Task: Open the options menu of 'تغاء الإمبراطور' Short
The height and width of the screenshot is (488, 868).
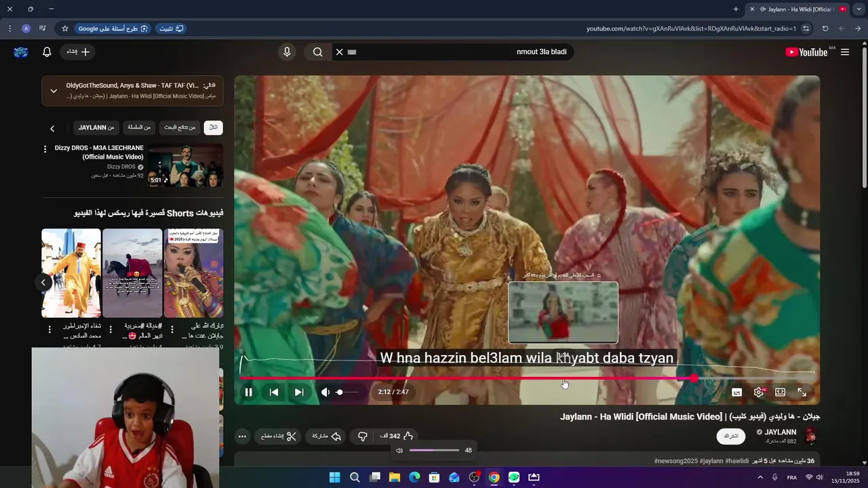Action: point(49,329)
